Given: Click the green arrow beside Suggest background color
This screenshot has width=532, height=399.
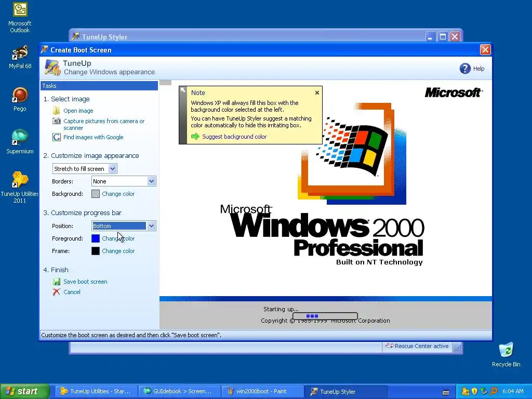Looking at the screenshot, I should click(195, 137).
